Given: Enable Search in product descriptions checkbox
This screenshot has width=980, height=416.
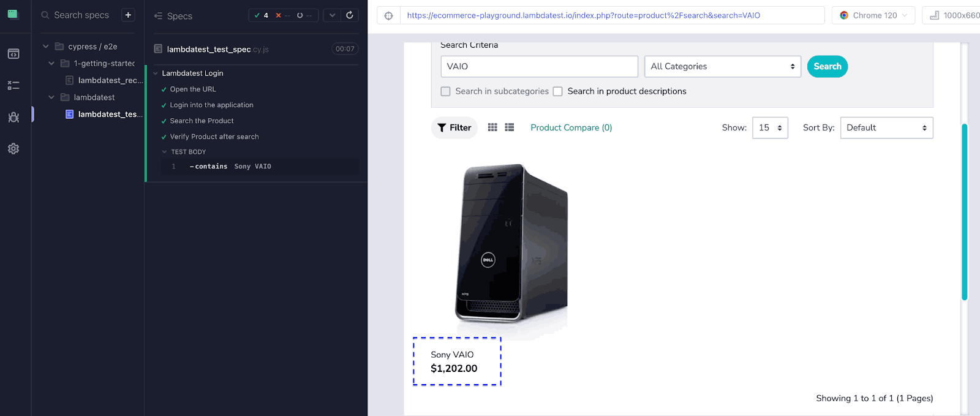Looking at the screenshot, I should [558, 91].
